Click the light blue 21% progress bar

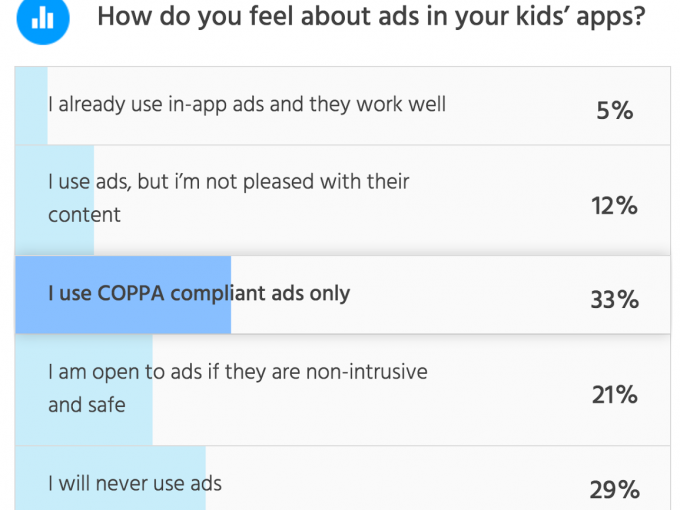[x=84, y=390]
